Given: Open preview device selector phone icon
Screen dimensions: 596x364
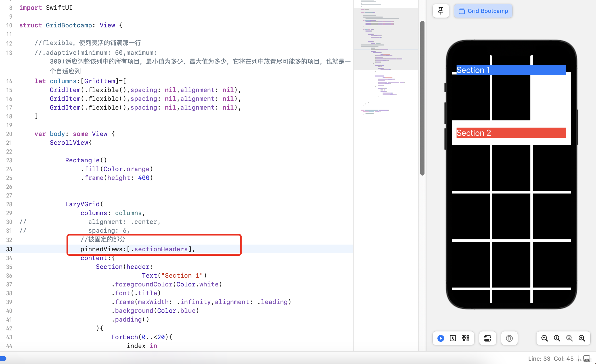Looking at the screenshot, I should click(x=509, y=338).
